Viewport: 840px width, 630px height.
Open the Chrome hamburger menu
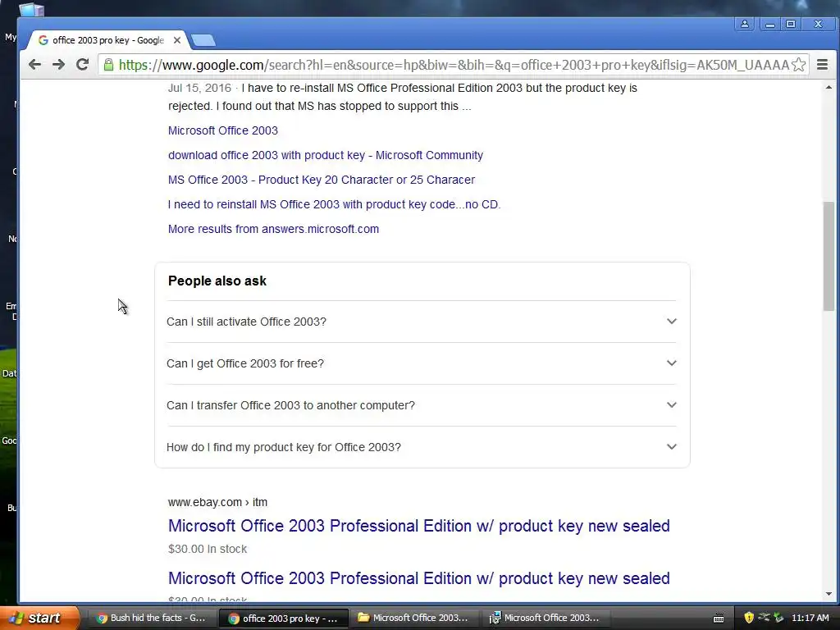(822, 65)
